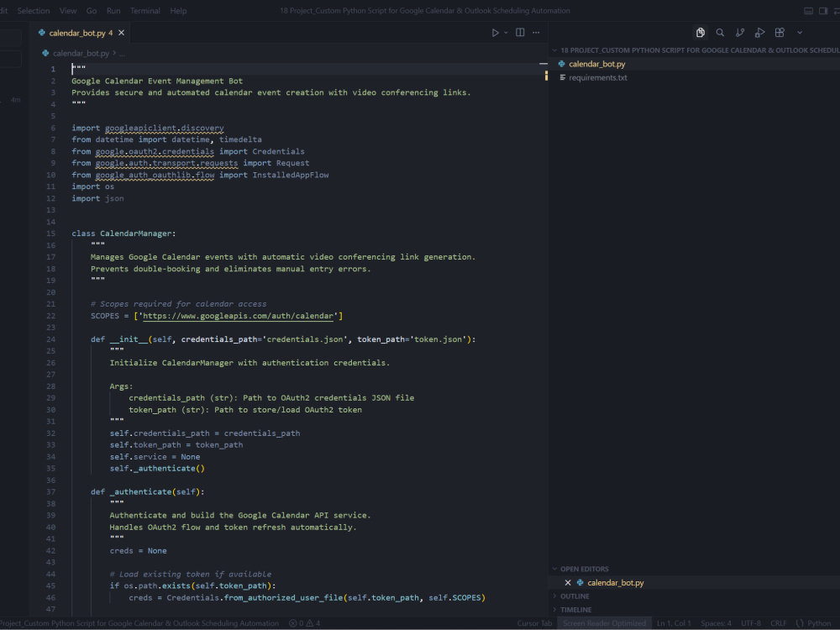Change line endings via CRLF status item
The width and height of the screenshot is (840, 630).
pos(779,623)
